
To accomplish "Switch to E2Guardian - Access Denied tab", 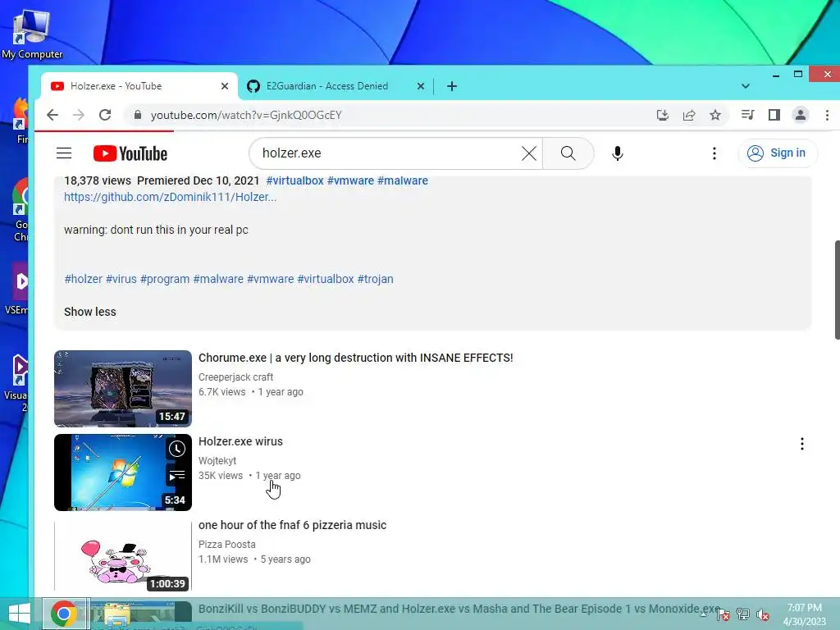I will pyautogui.click(x=336, y=86).
